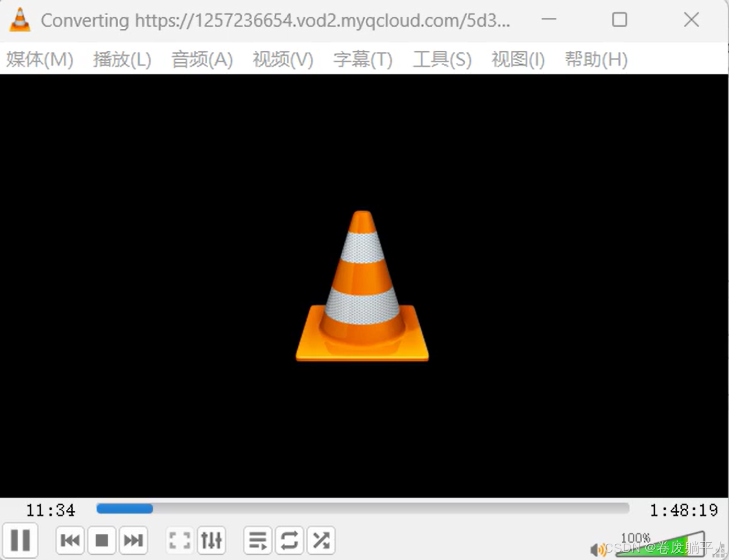
Task: Open extended settings equalizer panel
Action: pyautogui.click(x=211, y=540)
